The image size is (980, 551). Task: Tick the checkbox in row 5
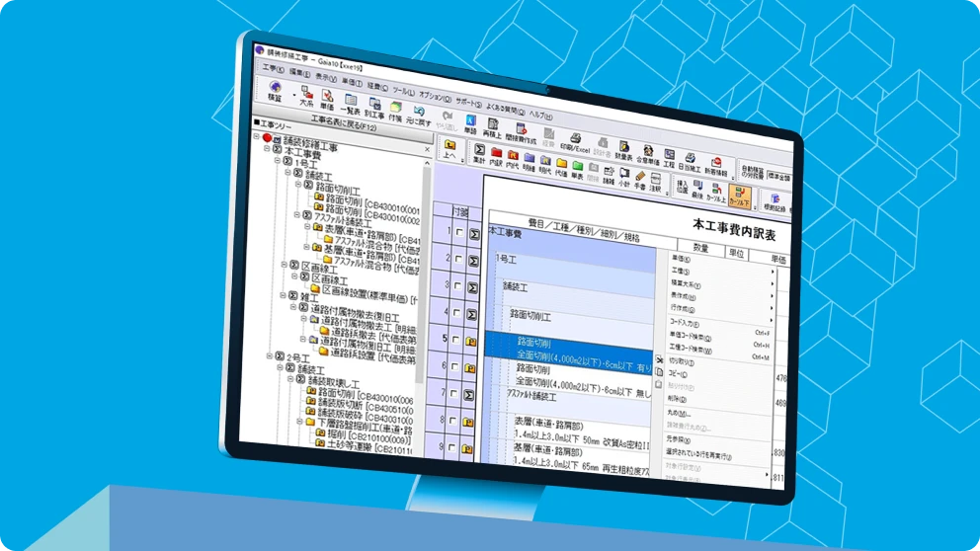[x=457, y=339]
